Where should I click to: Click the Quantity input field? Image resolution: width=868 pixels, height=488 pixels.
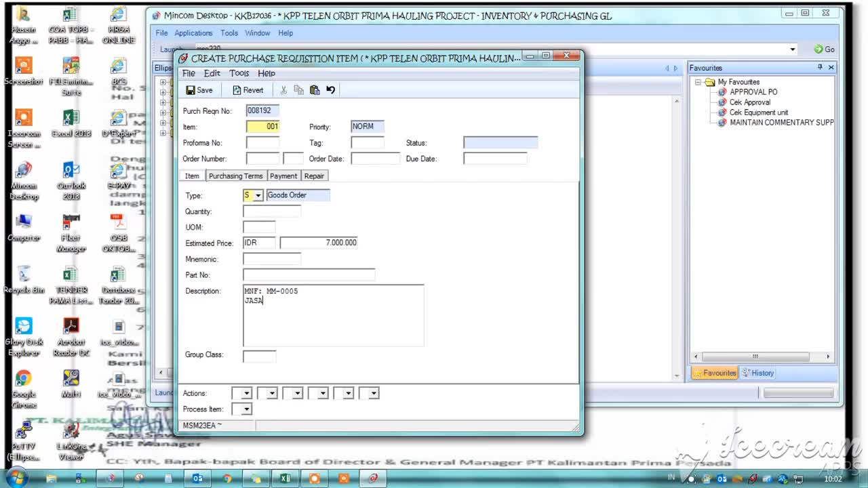(x=272, y=211)
